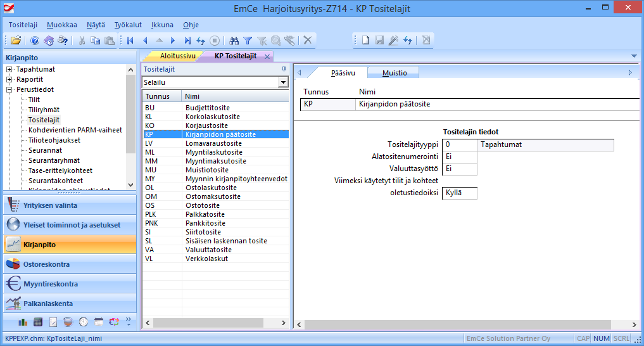Image resolution: width=644 pixels, height=346 pixels.
Task: Click the save diskette icon
Action: pyautogui.click(x=379, y=40)
